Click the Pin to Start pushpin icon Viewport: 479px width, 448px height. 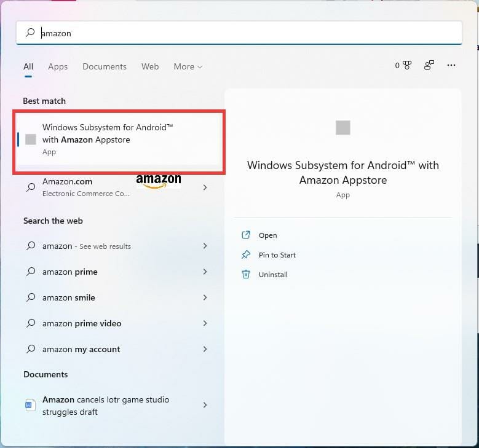(246, 254)
